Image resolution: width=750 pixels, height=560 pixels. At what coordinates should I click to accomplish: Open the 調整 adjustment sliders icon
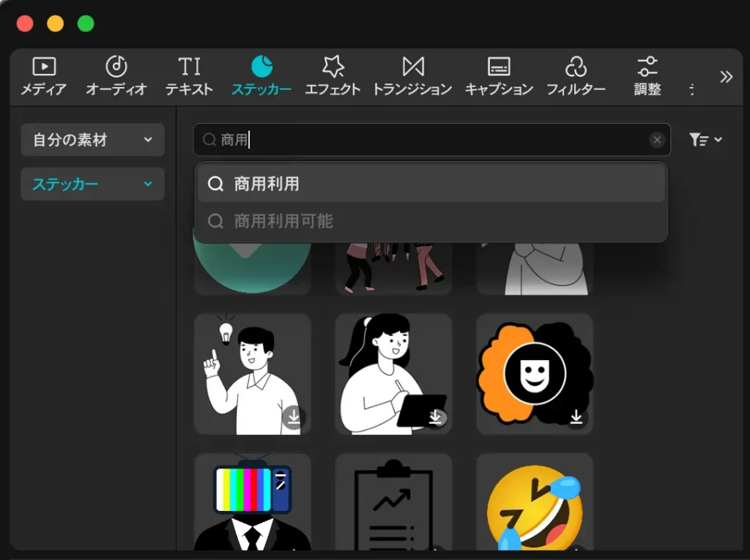click(647, 67)
